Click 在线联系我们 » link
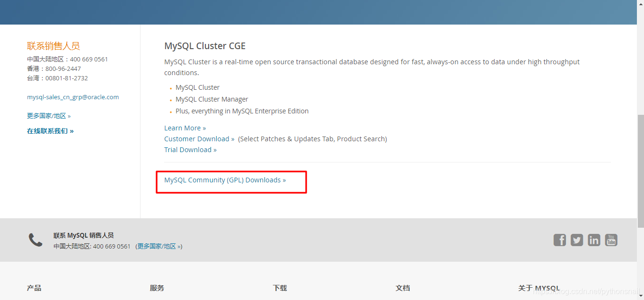The height and width of the screenshot is (300, 644). (50, 131)
